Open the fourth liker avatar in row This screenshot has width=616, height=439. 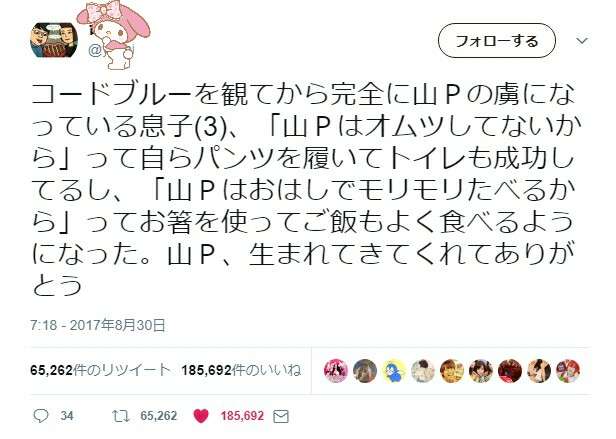pos(423,371)
